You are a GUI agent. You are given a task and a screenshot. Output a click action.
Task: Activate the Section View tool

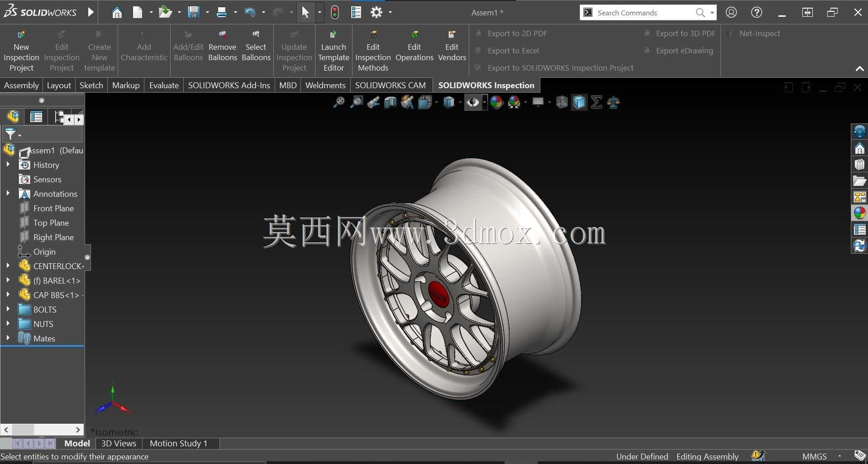(390, 103)
